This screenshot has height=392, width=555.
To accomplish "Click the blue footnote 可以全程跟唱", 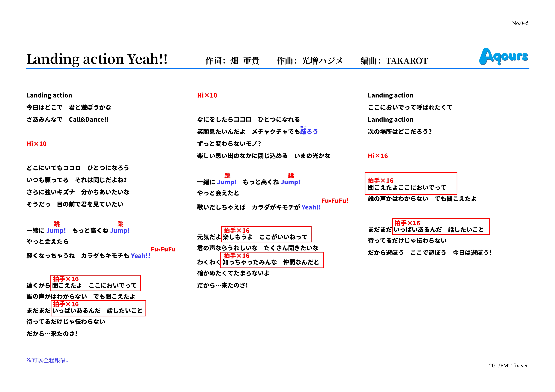I will [48, 360].
